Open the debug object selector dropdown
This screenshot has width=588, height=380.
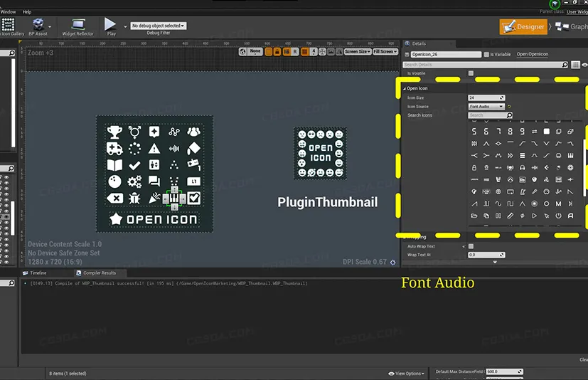click(x=159, y=26)
